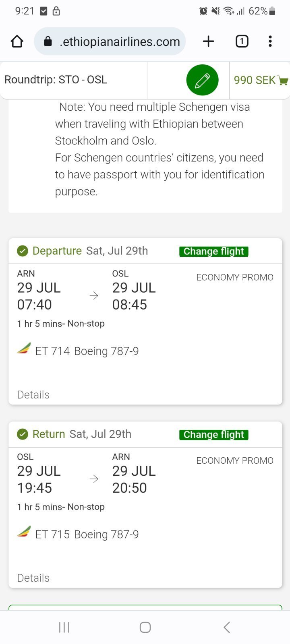The width and height of the screenshot is (290, 644).
Task: Tap the ethiopianairlines.com address bar
Action: (x=119, y=41)
